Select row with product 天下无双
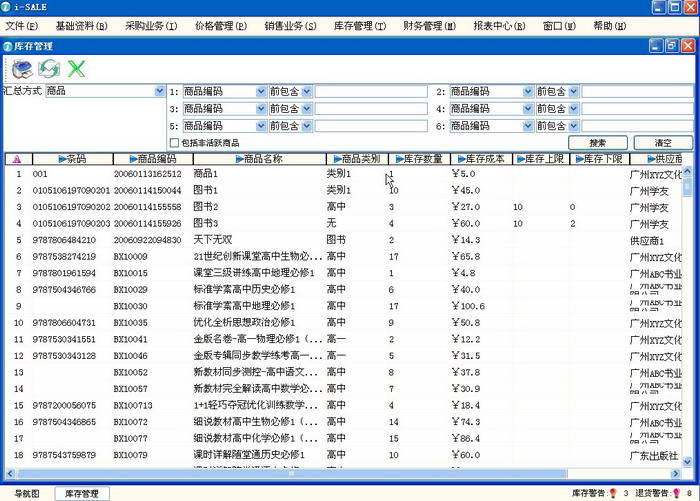 (x=343, y=240)
